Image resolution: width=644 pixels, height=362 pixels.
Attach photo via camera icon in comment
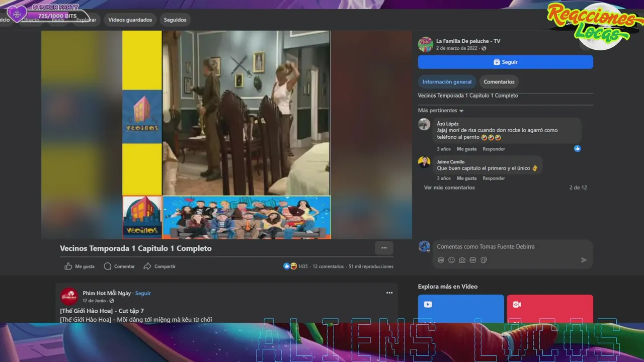pos(462,260)
